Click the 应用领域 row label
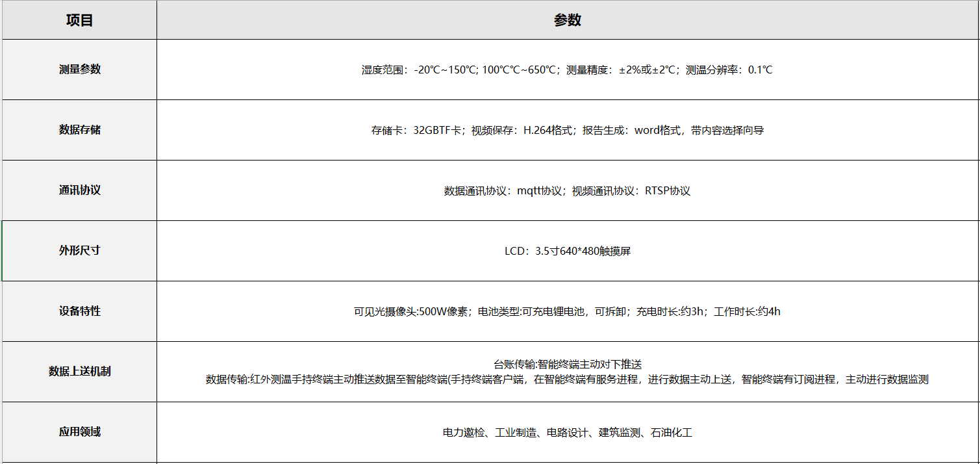Viewport: 980px width, 464px height. (79, 432)
